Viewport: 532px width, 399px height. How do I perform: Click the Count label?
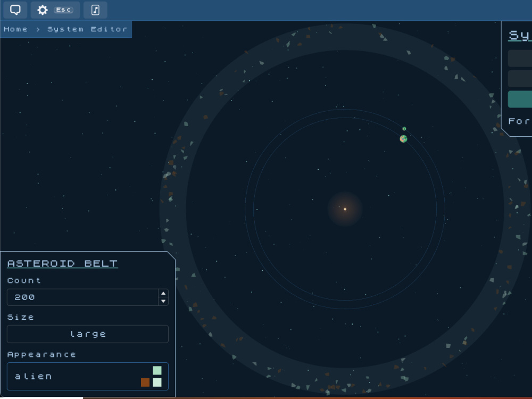tap(24, 280)
